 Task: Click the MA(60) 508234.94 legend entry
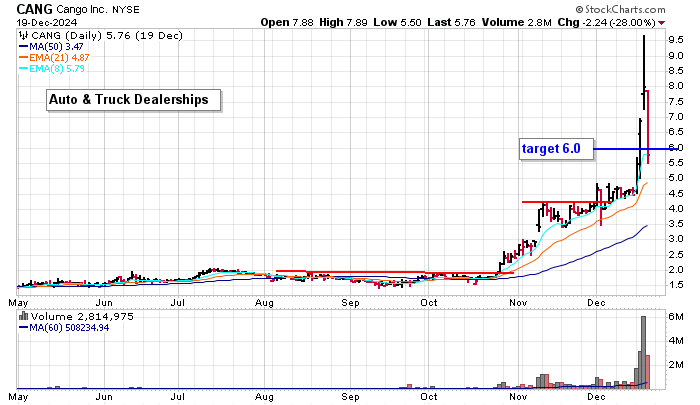(64, 328)
